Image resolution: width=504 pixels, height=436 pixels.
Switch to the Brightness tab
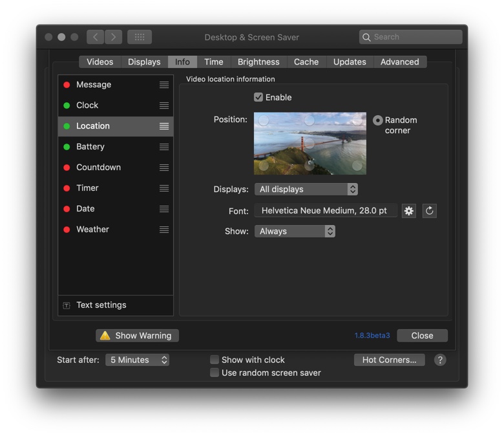(258, 62)
